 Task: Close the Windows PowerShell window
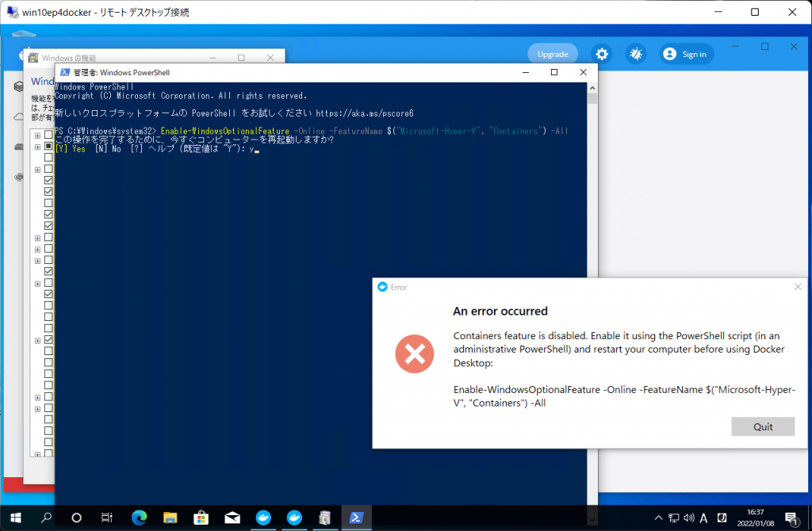[x=583, y=72]
